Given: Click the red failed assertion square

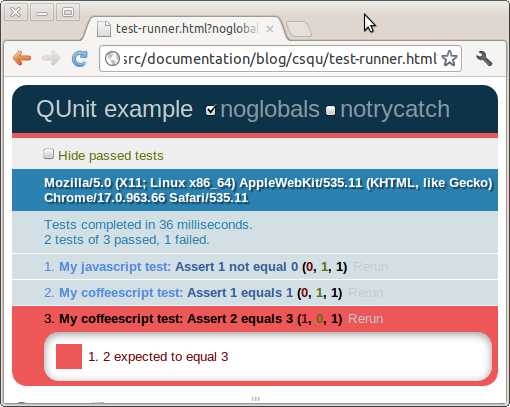Looking at the screenshot, I should click(x=69, y=356).
